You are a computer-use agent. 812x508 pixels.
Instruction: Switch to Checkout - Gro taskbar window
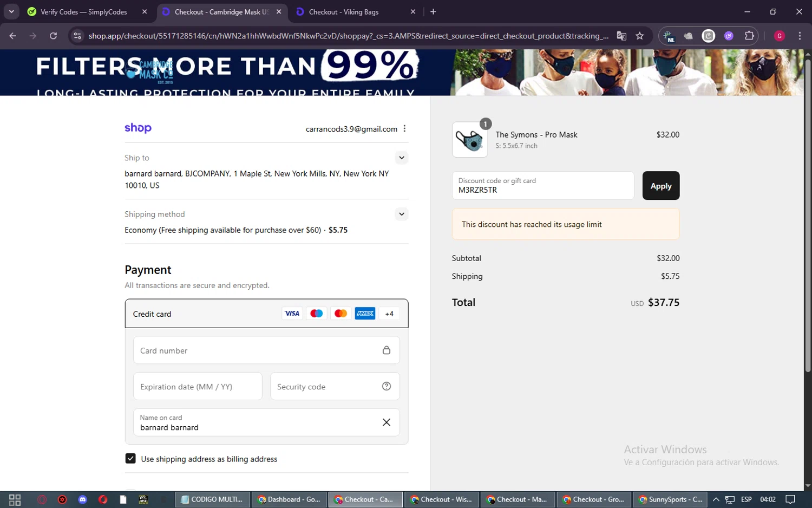594,499
